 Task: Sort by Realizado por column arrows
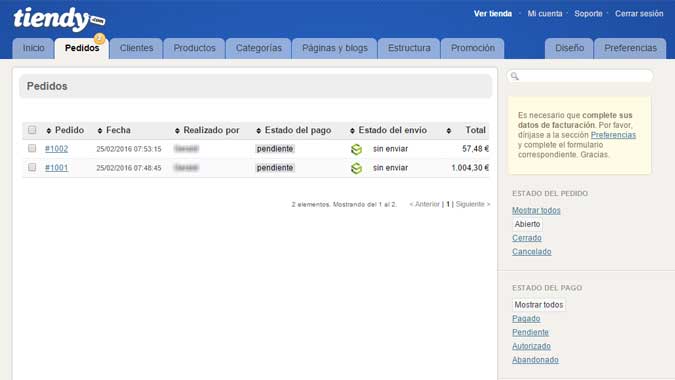coord(177,130)
